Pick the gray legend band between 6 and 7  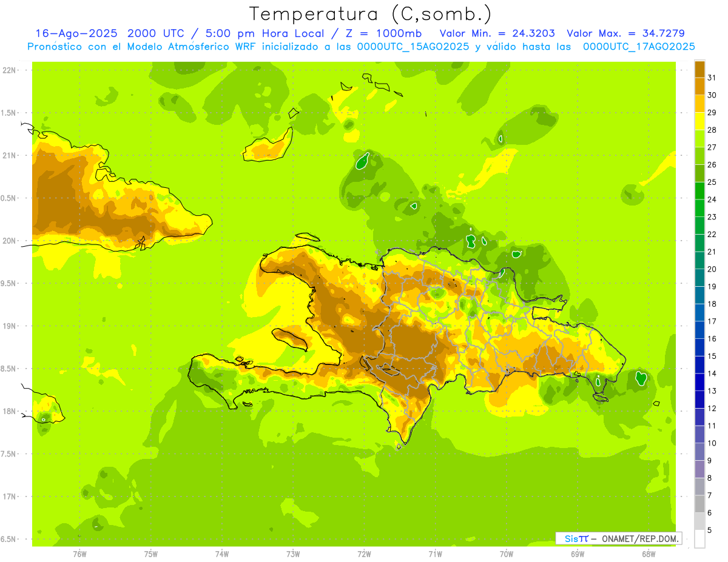pos(699,504)
